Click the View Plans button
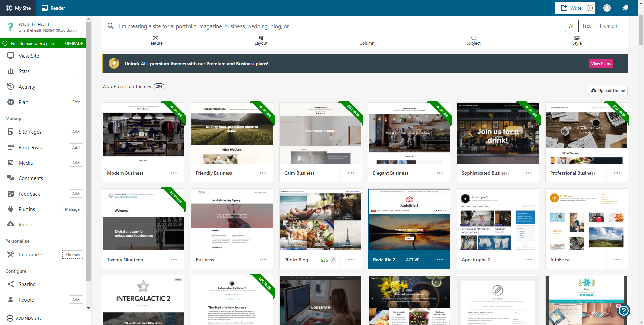 click(601, 64)
